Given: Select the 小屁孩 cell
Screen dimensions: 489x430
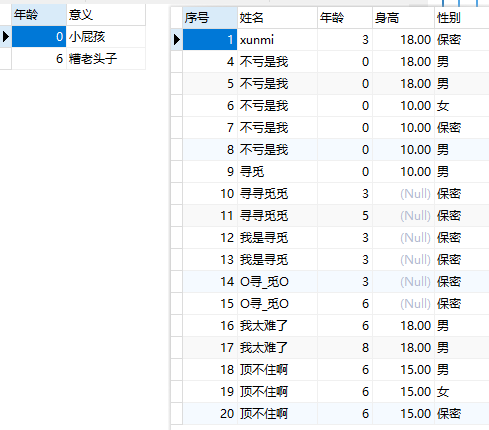Looking at the screenshot, I should 106,37.
